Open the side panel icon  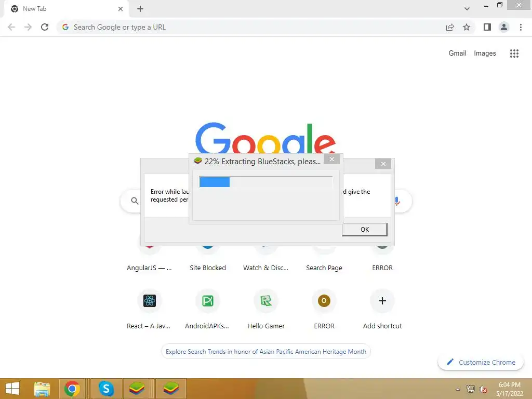click(x=487, y=27)
